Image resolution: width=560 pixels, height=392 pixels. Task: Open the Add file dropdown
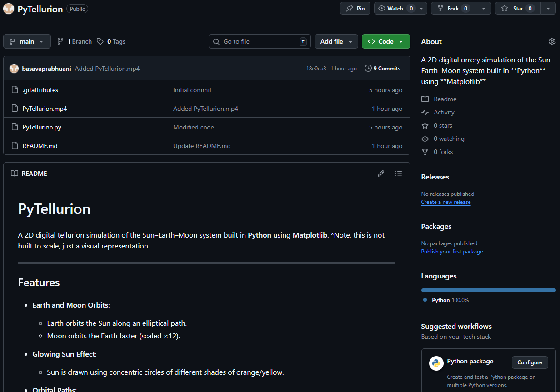(336, 41)
